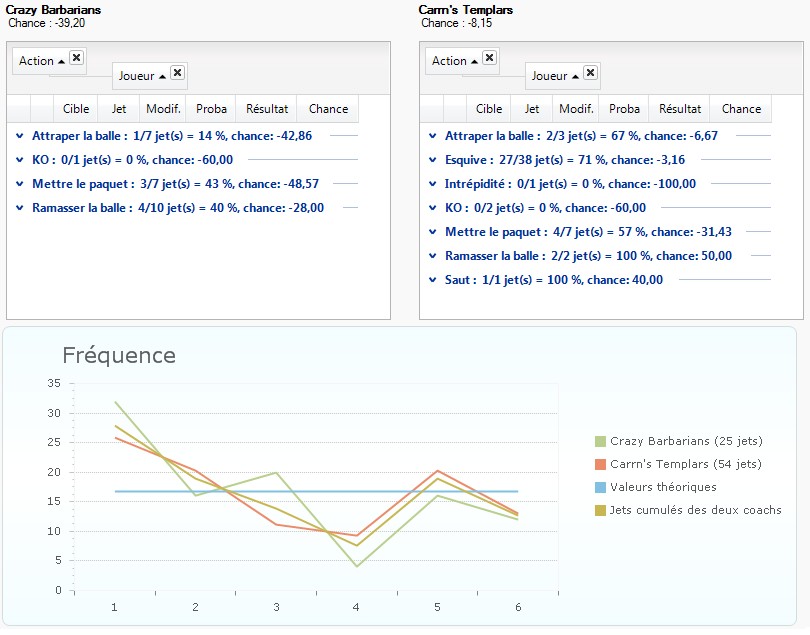This screenshot has height=635, width=810.
Task: Expand Carrn's Templars 'Mettre le paquet' 4/7 group
Action: (x=433, y=232)
